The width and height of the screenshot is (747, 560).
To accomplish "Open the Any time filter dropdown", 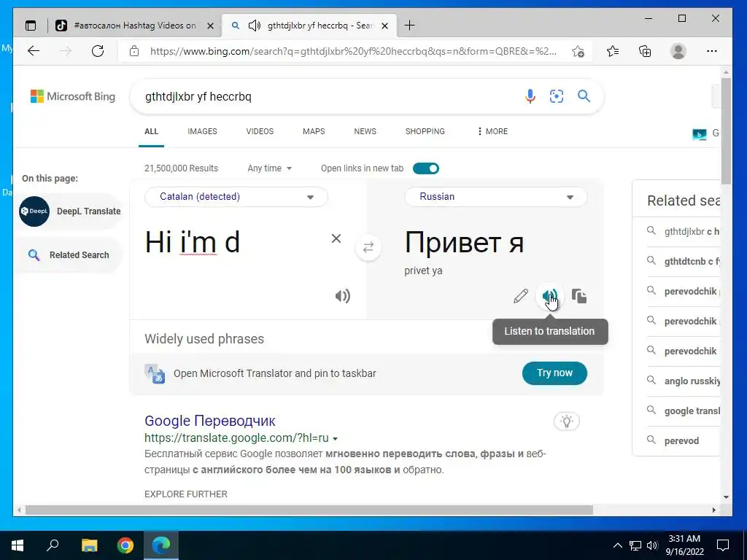I will pyautogui.click(x=270, y=168).
